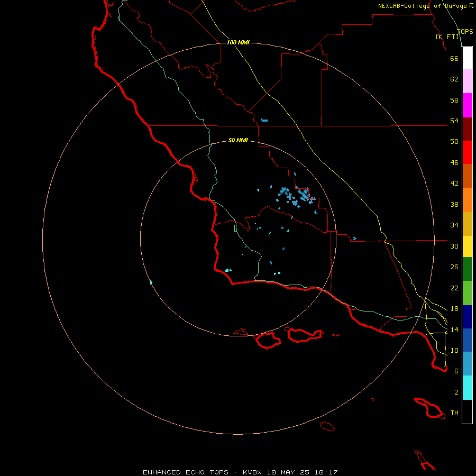Click the magenta legend swatch
The width and height of the screenshot is (476, 476).
point(467,105)
